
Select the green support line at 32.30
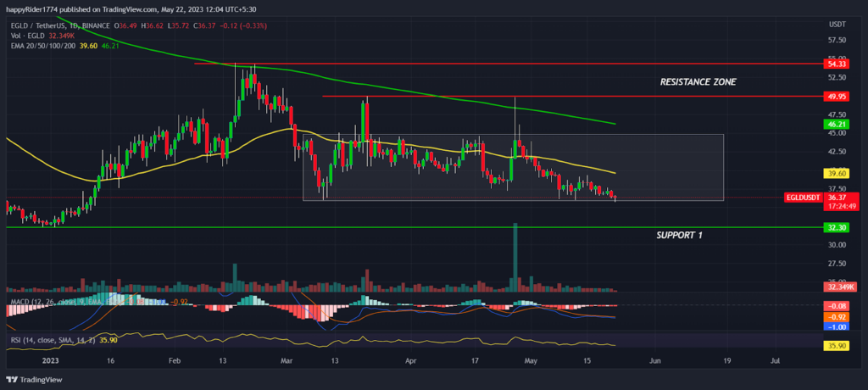(x=414, y=227)
